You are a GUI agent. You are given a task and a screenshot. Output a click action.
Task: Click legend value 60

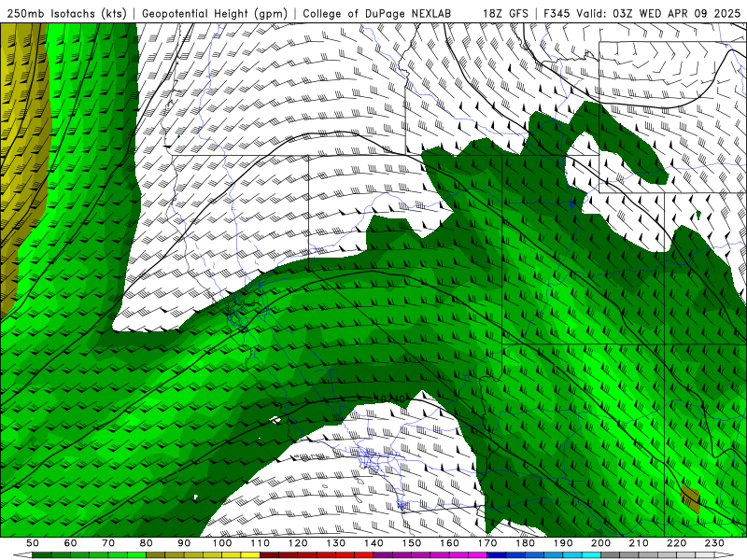click(x=70, y=543)
